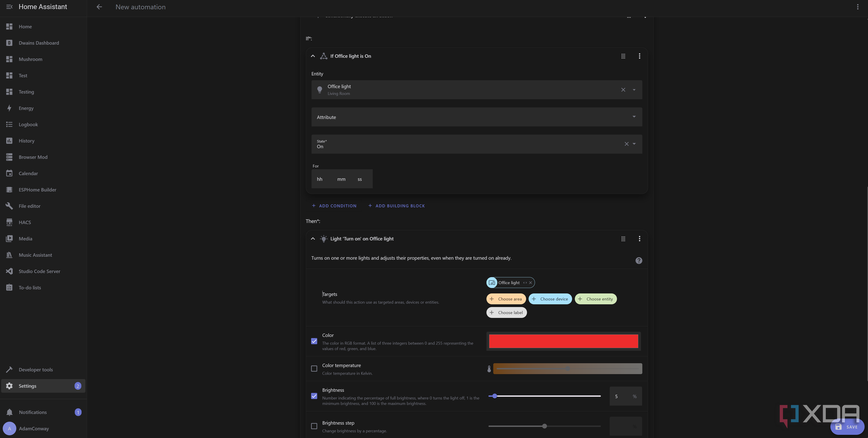Click Add Building Block
868x438 pixels.
coord(396,206)
